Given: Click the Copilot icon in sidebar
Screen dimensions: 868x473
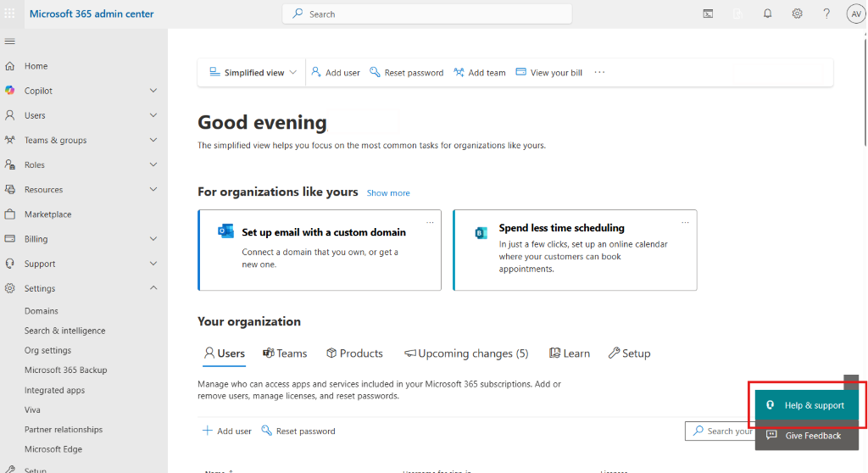Looking at the screenshot, I should pos(10,91).
